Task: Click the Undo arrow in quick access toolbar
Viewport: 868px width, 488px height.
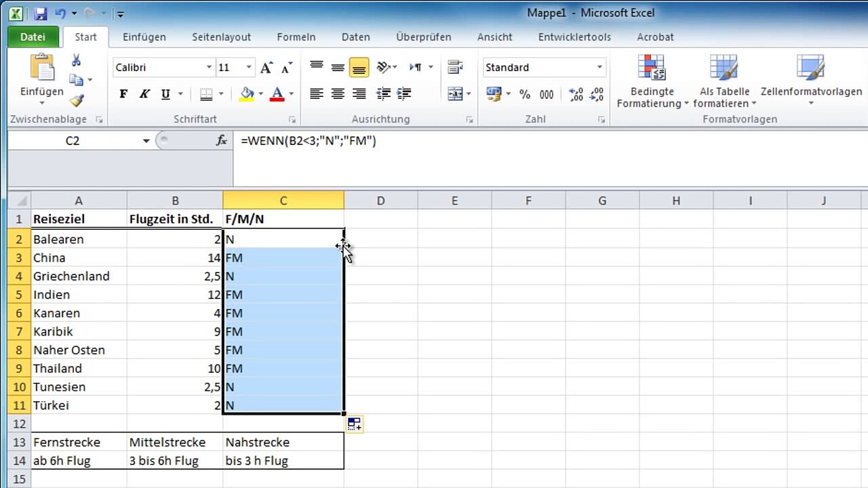Action: pyautogui.click(x=60, y=14)
